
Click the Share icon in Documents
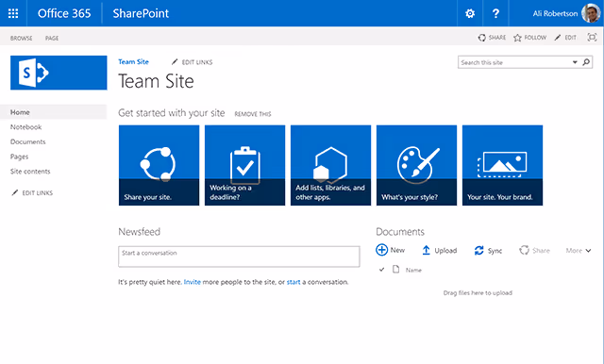(x=524, y=250)
